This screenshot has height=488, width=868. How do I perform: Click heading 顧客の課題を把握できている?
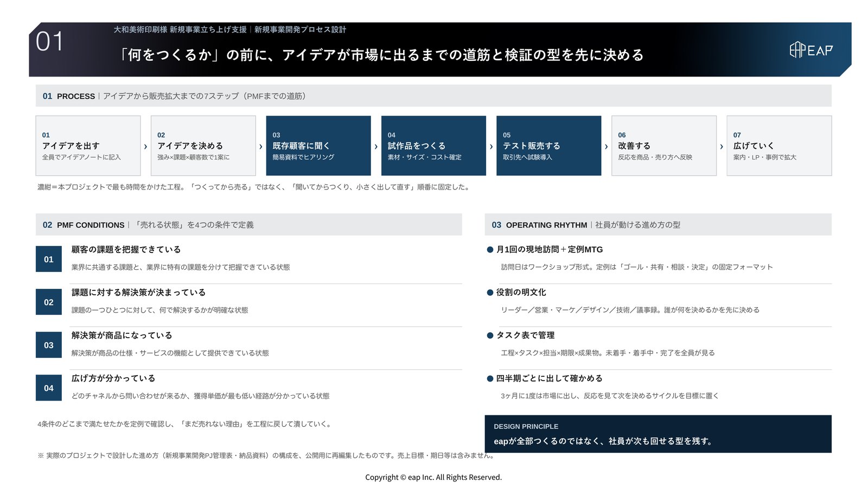126,249
